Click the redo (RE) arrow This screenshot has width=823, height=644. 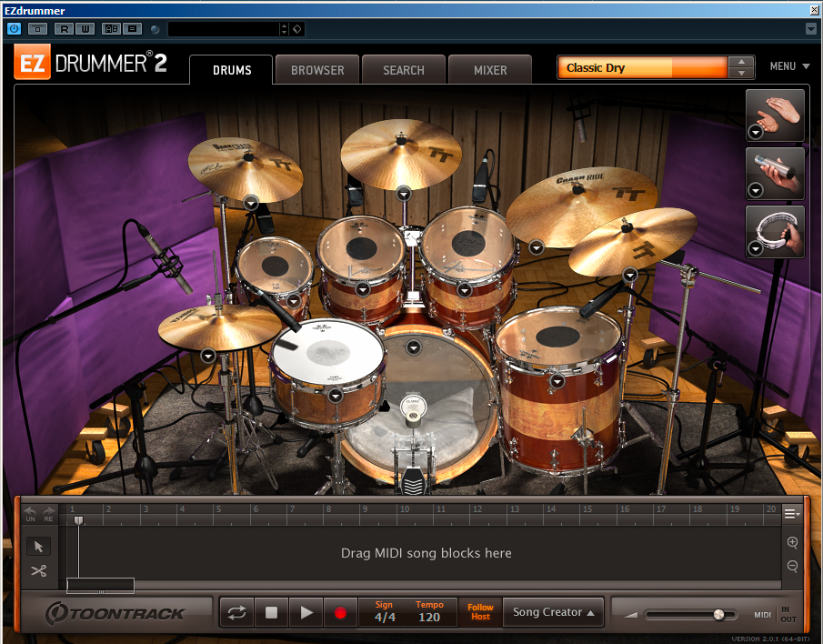(48, 514)
